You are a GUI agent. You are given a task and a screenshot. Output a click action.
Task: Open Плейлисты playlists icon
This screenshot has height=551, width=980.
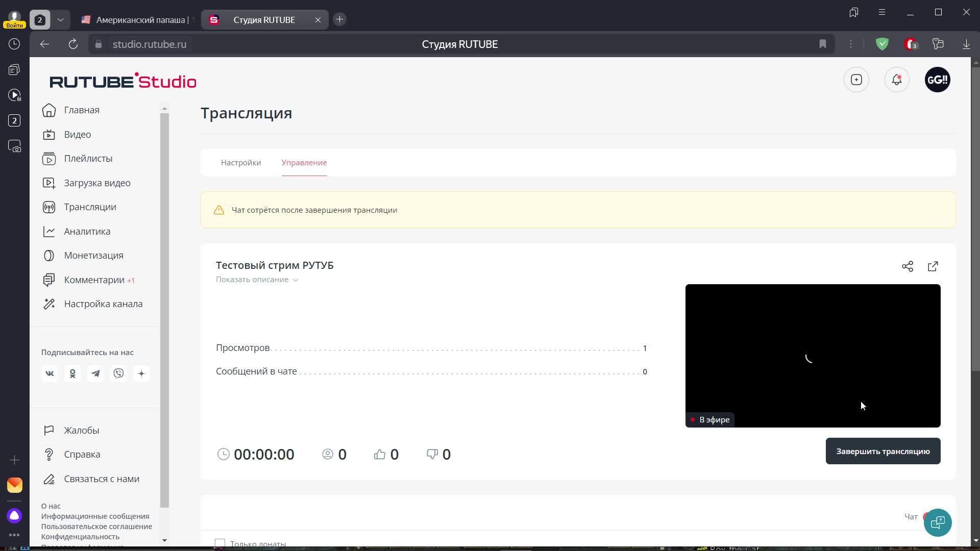pyautogui.click(x=49, y=159)
